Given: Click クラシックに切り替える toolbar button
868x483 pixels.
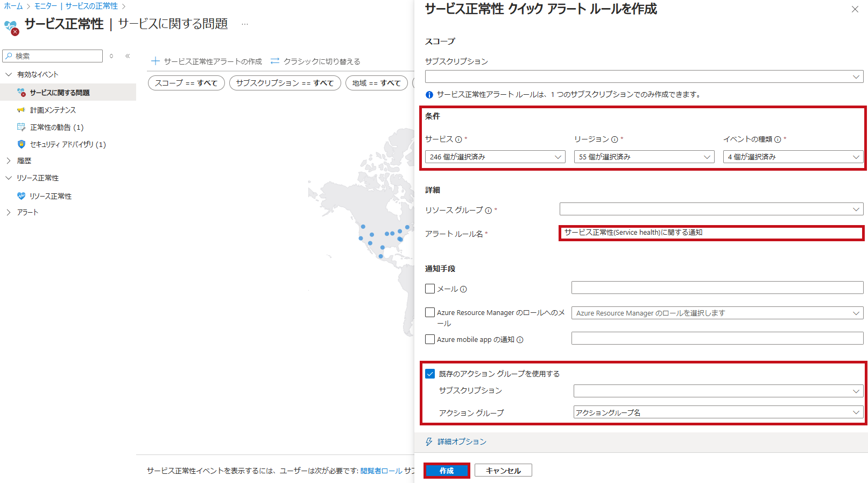Looking at the screenshot, I should pyautogui.click(x=315, y=61).
